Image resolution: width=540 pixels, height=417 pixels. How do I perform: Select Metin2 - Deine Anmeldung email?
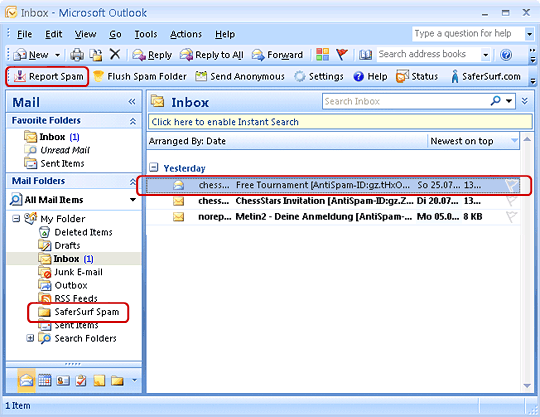pyautogui.click(x=333, y=217)
